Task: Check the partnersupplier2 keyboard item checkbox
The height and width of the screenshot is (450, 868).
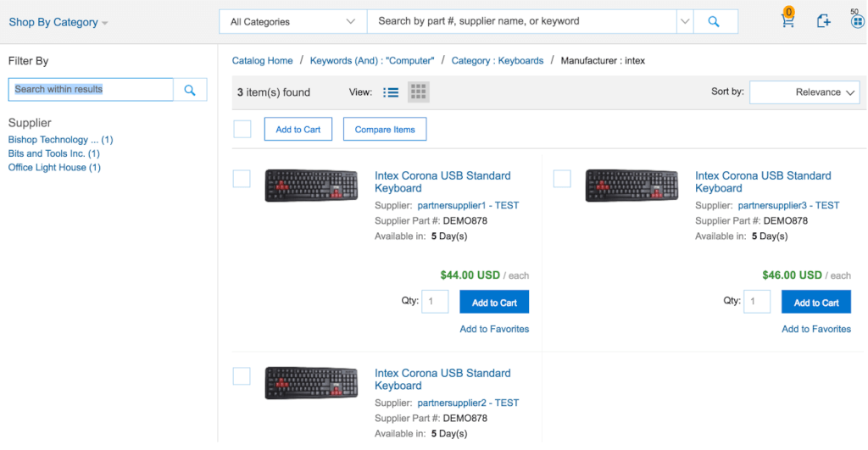Action: (x=242, y=376)
